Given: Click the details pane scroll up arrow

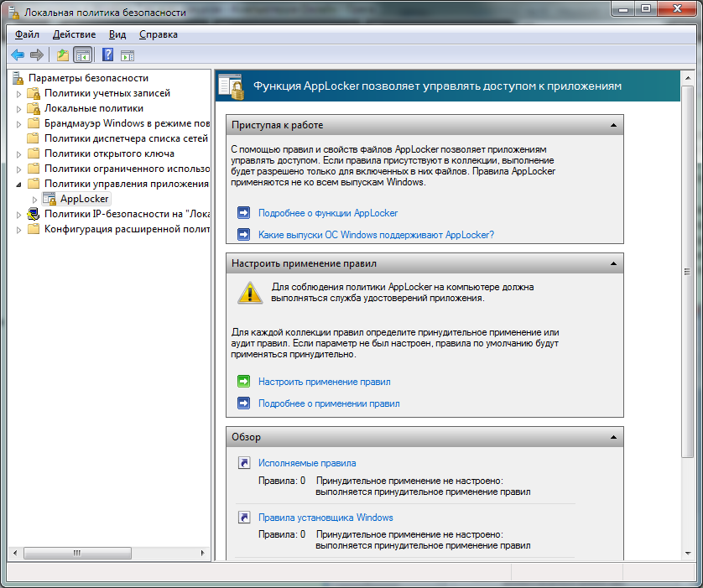Looking at the screenshot, I should (x=688, y=79).
